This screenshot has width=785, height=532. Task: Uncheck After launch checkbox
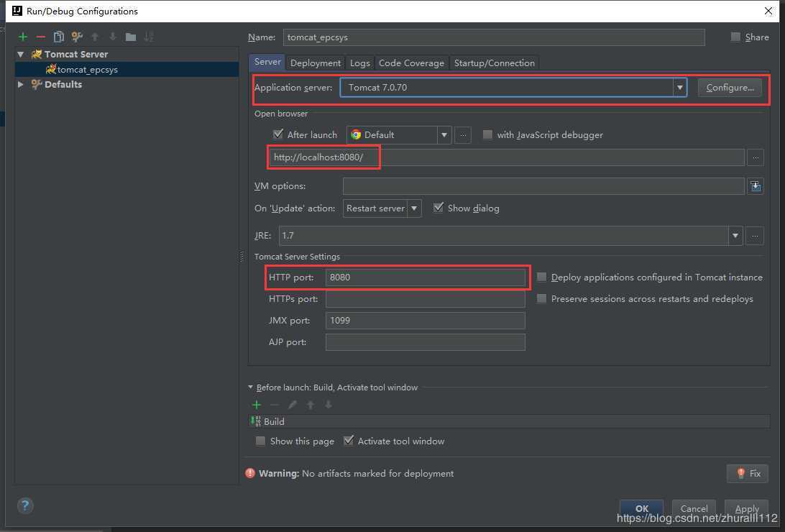[278, 134]
